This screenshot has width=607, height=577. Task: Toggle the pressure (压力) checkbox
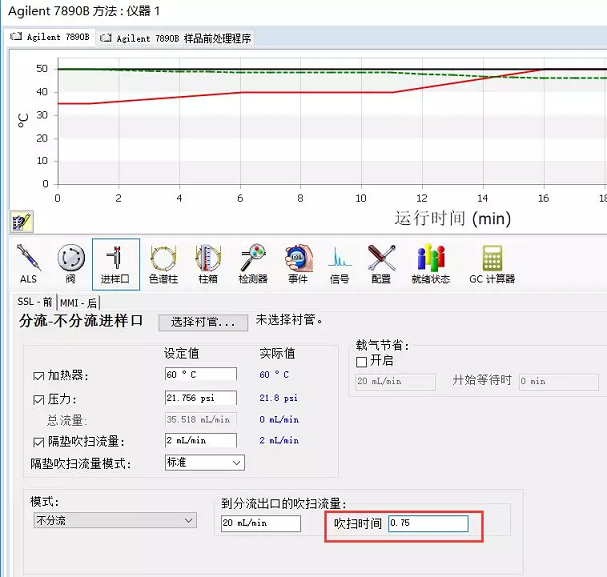click(x=39, y=400)
